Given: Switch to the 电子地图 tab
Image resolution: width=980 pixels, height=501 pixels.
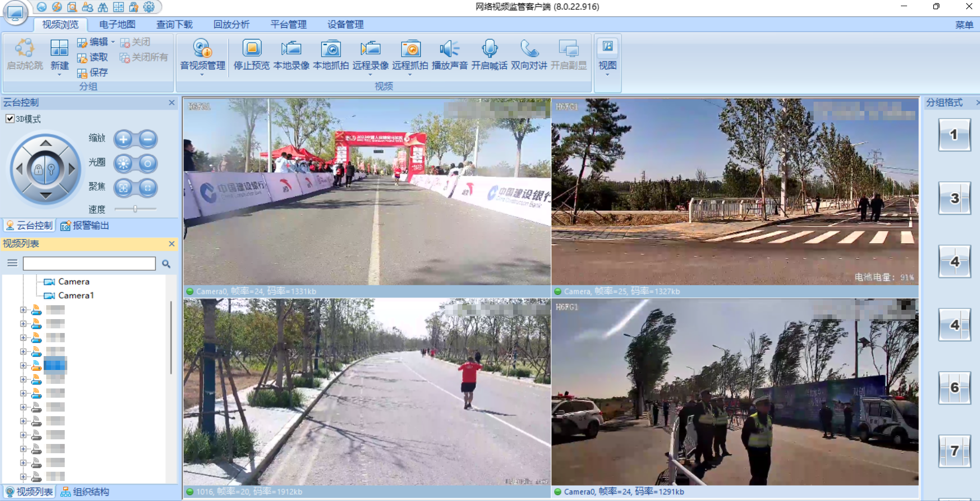Looking at the screenshot, I should tap(117, 24).
